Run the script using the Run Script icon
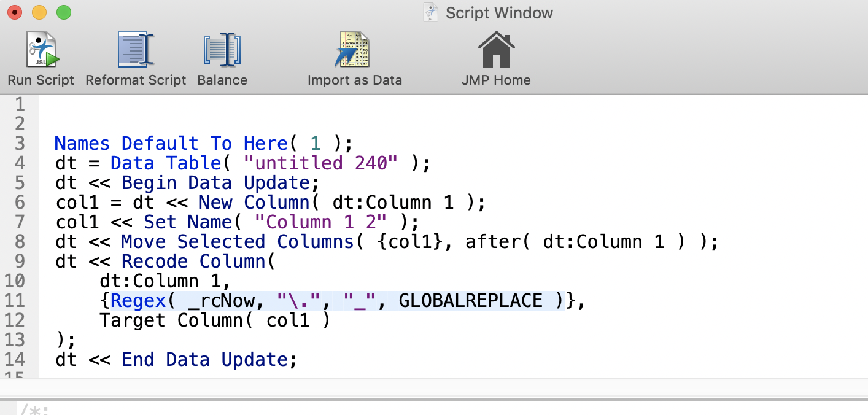Viewport: 868px width, 415px height. (x=40, y=49)
